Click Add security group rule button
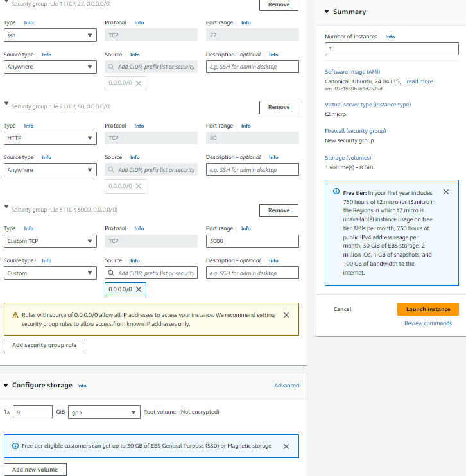The height and width of the screenshot is (476, 466). pyautogui.click(x=44, y=345)
